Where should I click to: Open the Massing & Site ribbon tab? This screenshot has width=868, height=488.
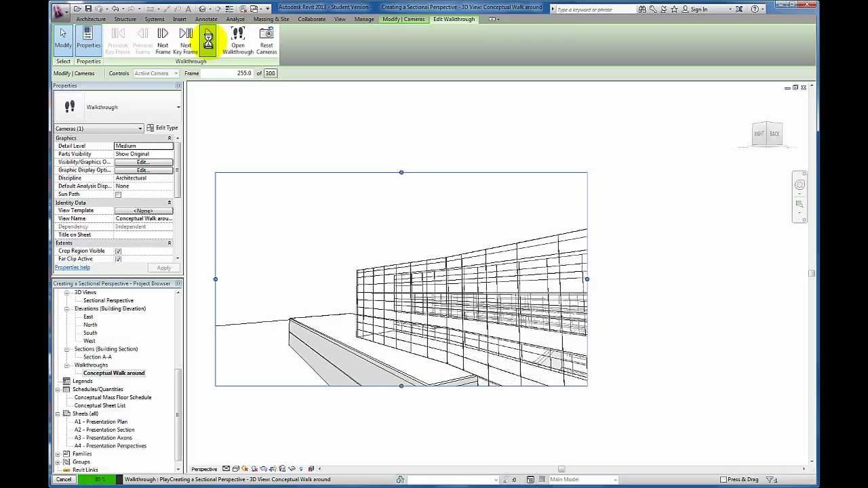[271, 19]
